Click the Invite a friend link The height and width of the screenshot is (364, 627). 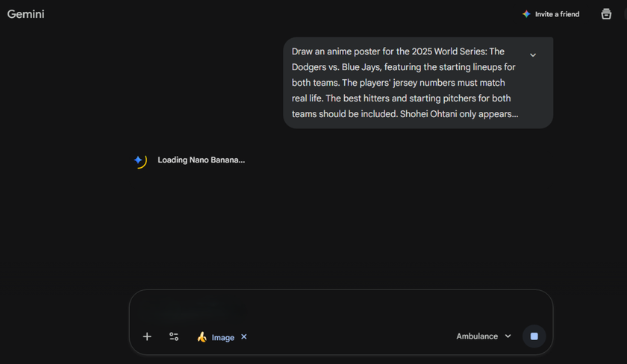coord(557,14)
